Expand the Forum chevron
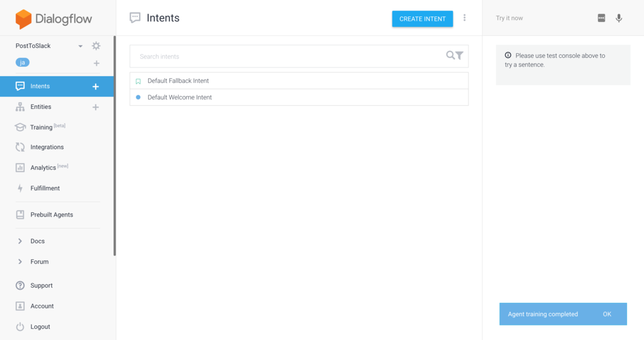The image size is (644, 340). pos(19,261)
